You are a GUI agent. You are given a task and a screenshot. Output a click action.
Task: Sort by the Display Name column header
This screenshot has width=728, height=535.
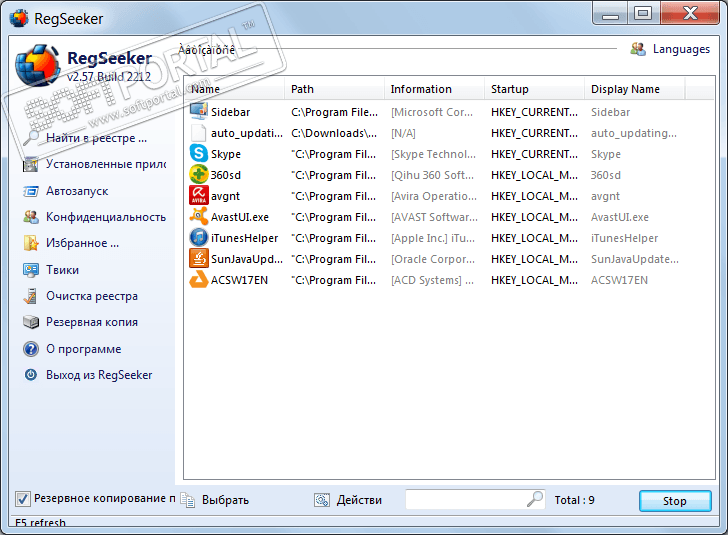pyautogui.click(x=634, y=89)
